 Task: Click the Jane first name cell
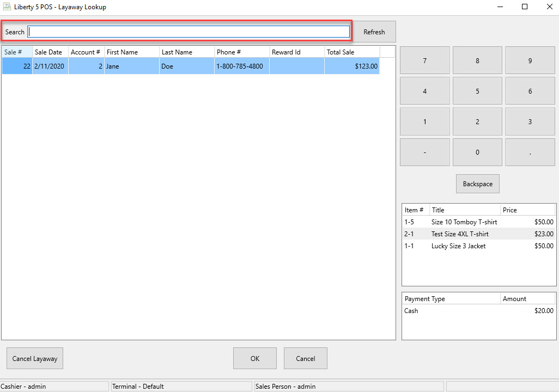132,66
